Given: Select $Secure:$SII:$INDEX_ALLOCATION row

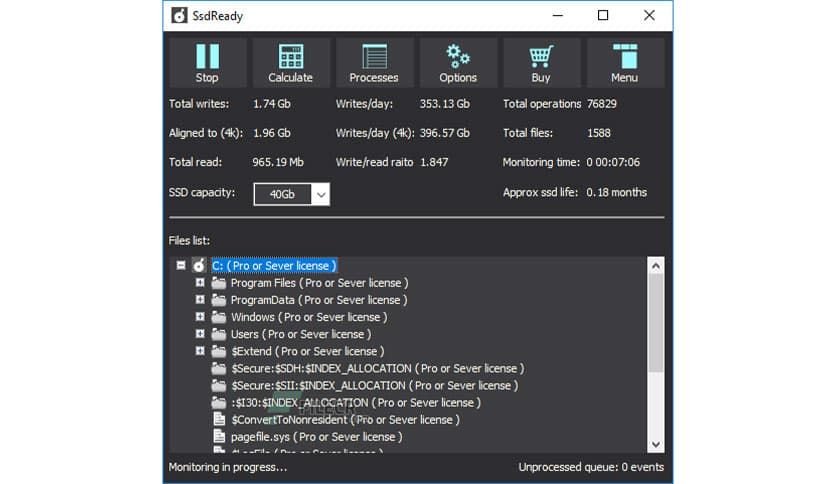Looking at the screenshot, I should (x=374, y=385).
